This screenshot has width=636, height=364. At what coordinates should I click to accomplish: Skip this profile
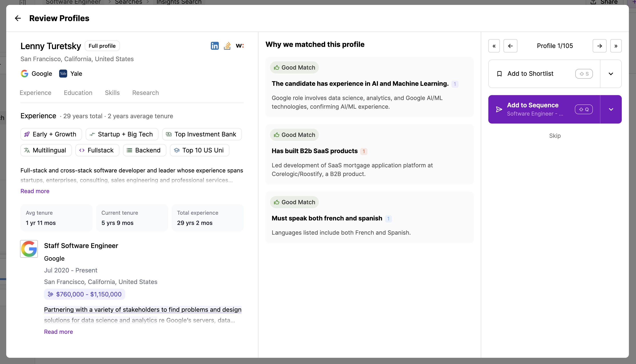click(x=555, y=136)
